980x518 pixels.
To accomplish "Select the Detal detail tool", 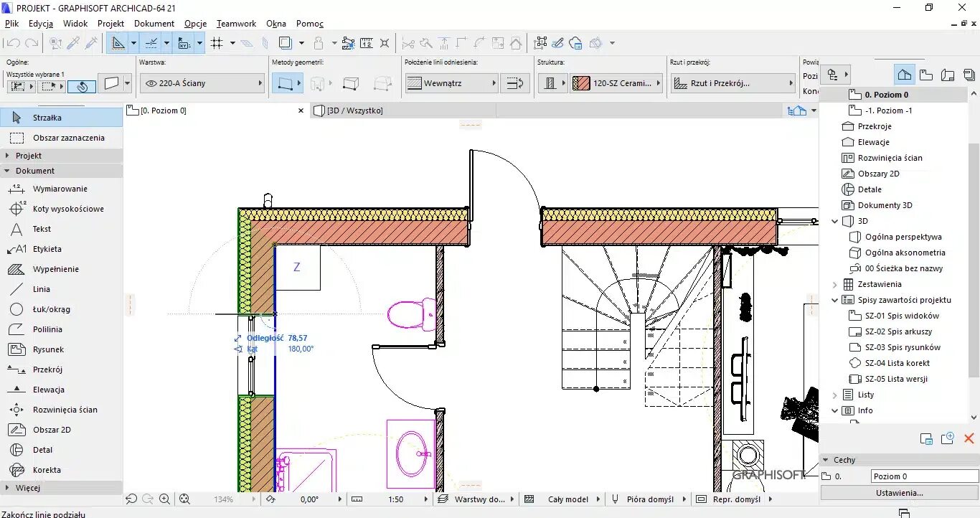I will click(x=61, y=450).
